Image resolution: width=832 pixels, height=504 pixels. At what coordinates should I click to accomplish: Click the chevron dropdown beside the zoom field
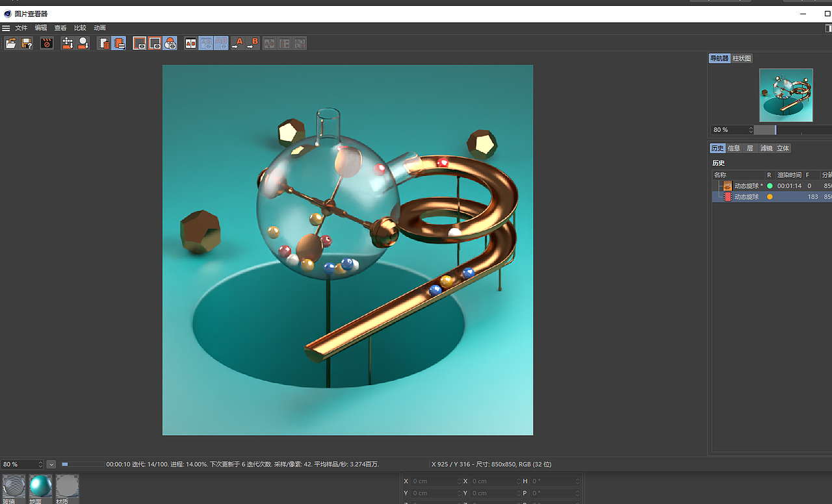(51, 464)
